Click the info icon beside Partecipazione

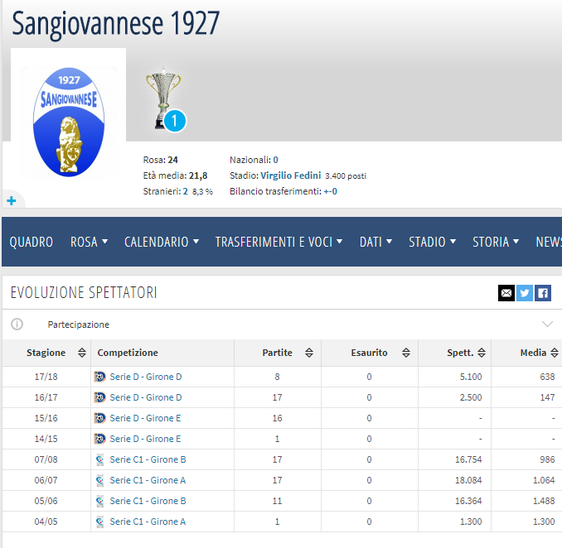click(17, 324)
